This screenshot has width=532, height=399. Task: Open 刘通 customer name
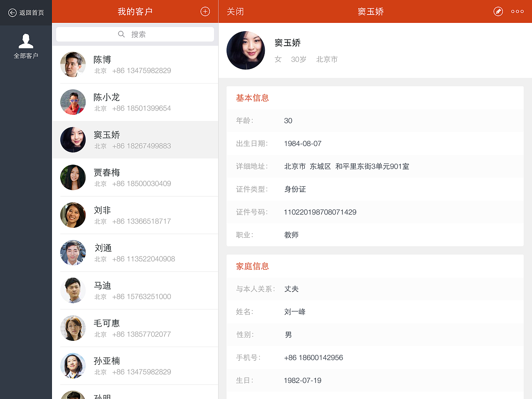pyautogui.click(x=103, y=248)
